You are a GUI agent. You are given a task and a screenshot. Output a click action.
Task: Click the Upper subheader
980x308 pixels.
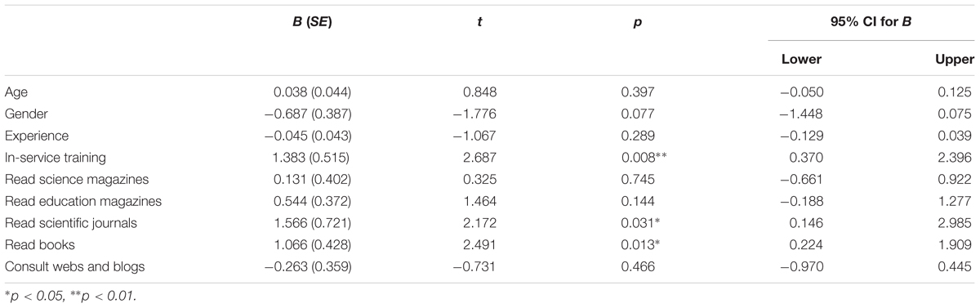pos(955,60)
